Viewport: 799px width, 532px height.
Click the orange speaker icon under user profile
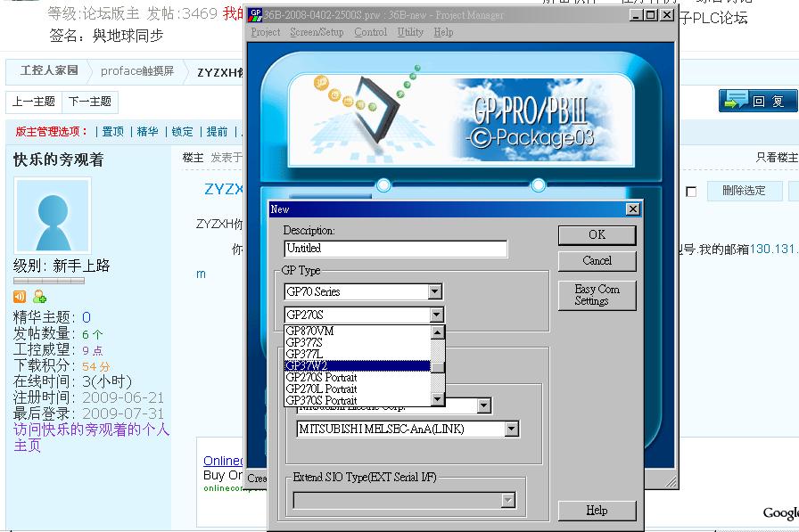(20, 297)
